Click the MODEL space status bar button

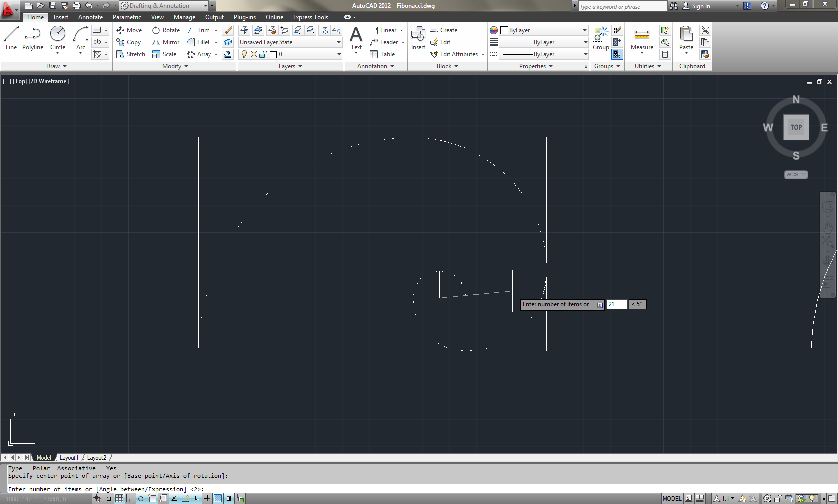click(672, 498)
